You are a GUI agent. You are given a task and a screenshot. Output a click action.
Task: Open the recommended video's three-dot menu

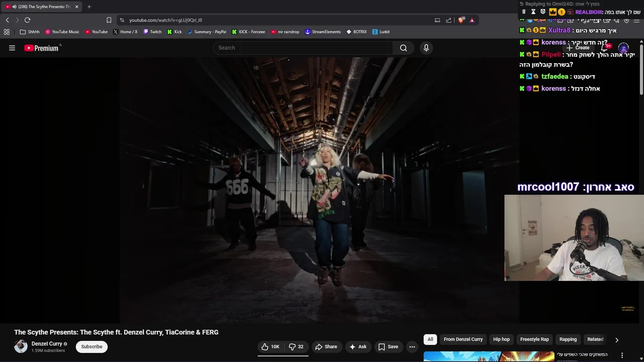coord(622,355)
